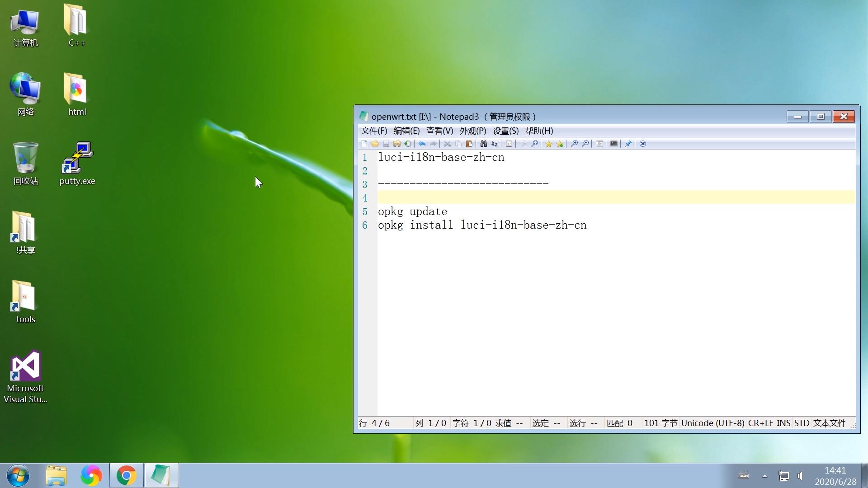Open the 设置(S) menu

[505, 131]
